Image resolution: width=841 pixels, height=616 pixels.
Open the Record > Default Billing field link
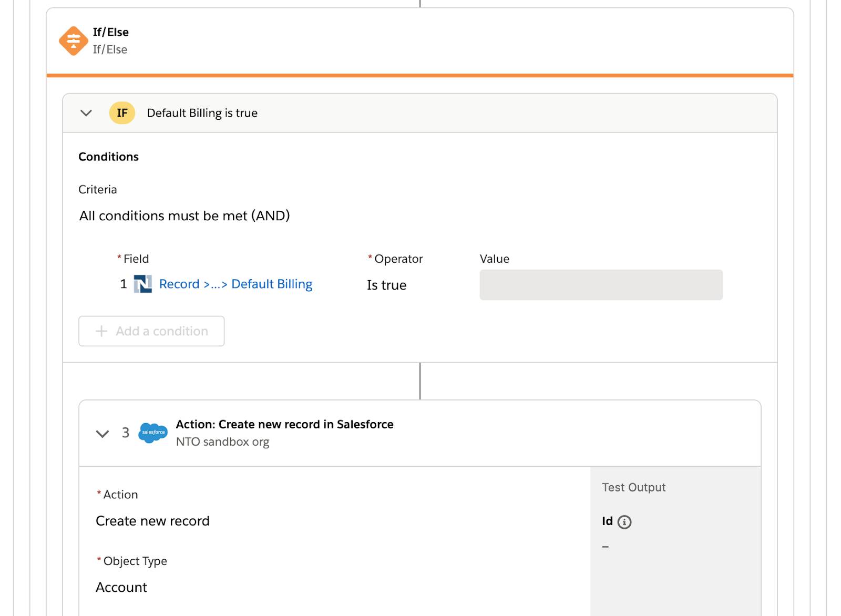pyautogui.click(x=235, y=284)
